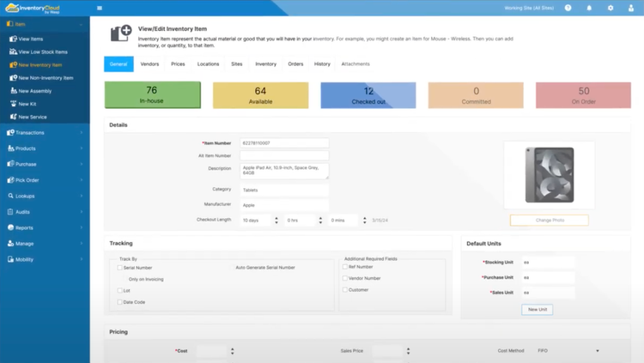Click the View/Edit Inventory Item header icon
644x363 pixels.
coord(121,33)
